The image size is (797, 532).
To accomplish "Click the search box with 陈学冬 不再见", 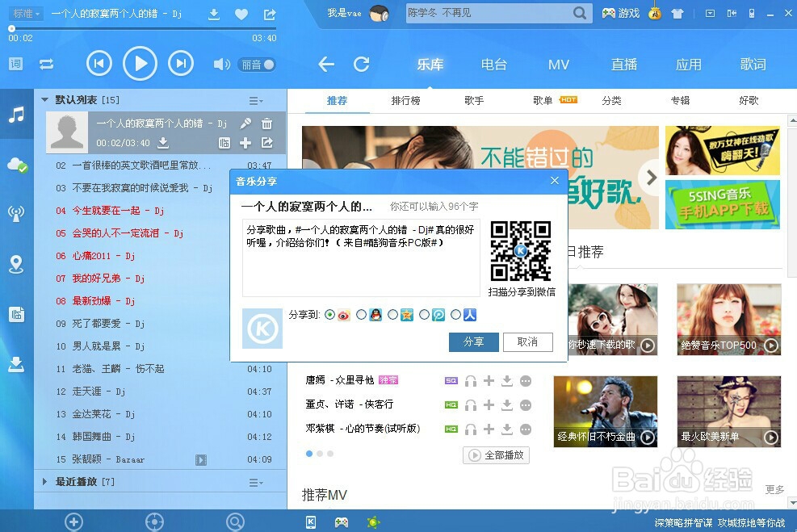I will pyautogui.click(x=489, y=13).
